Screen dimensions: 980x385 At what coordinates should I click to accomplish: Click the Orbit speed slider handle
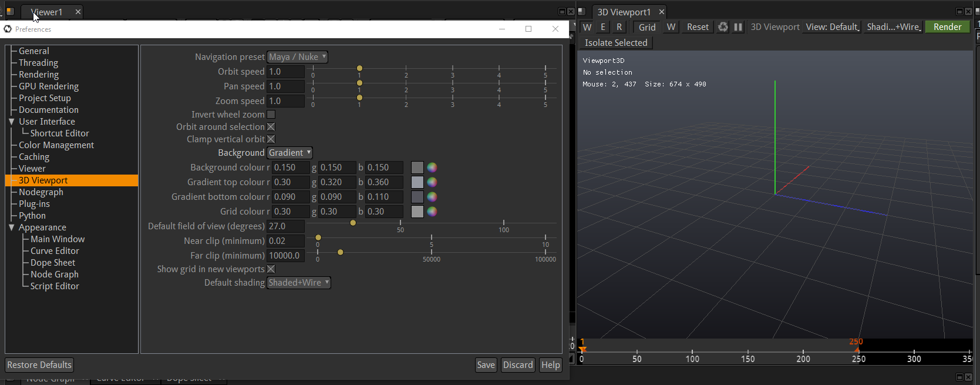tap(359, 68)
